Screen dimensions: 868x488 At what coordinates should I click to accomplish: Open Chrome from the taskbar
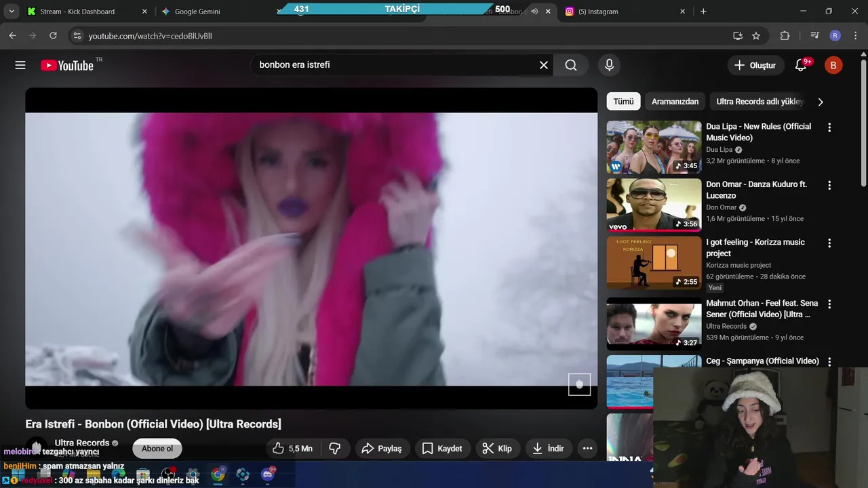pyautogui.click(x=218, y=474)
